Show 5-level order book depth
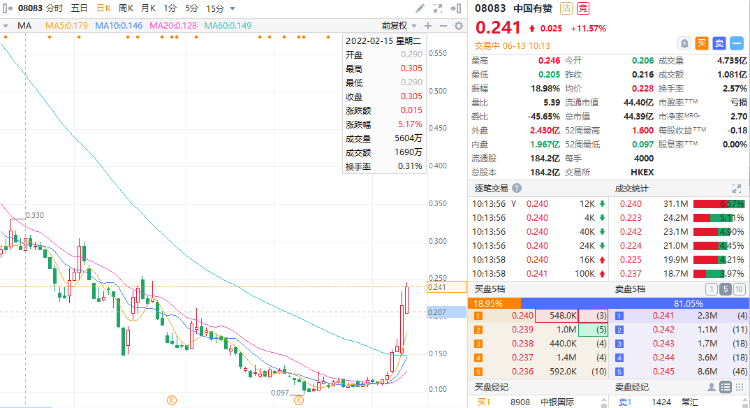 pyautogui.click(x=725, y=289)
